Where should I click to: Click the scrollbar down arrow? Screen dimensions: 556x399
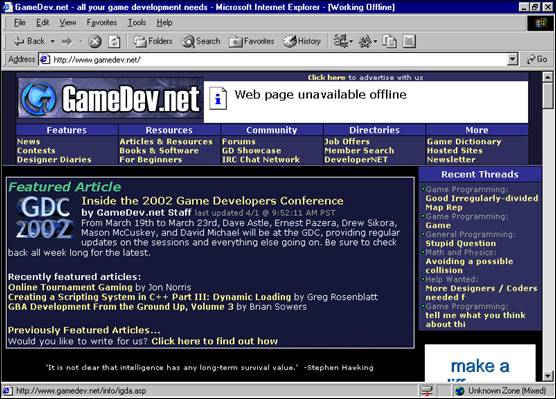click(547, 376)
